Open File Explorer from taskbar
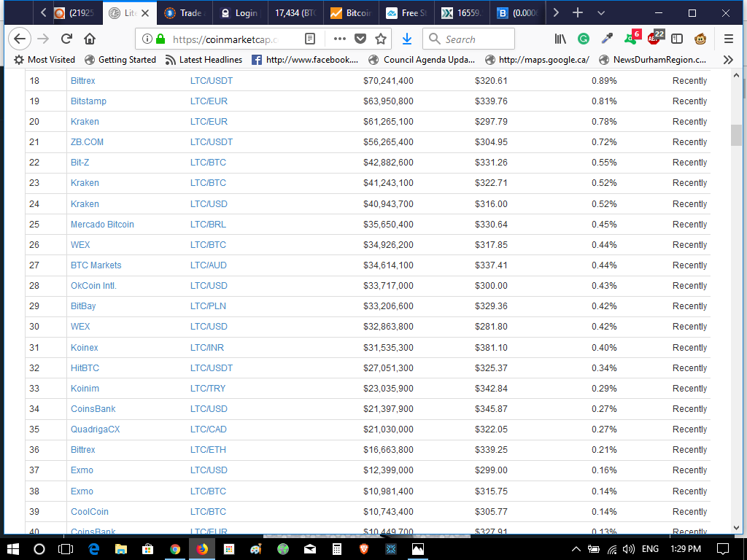747x560 pixels. [120, 549]
